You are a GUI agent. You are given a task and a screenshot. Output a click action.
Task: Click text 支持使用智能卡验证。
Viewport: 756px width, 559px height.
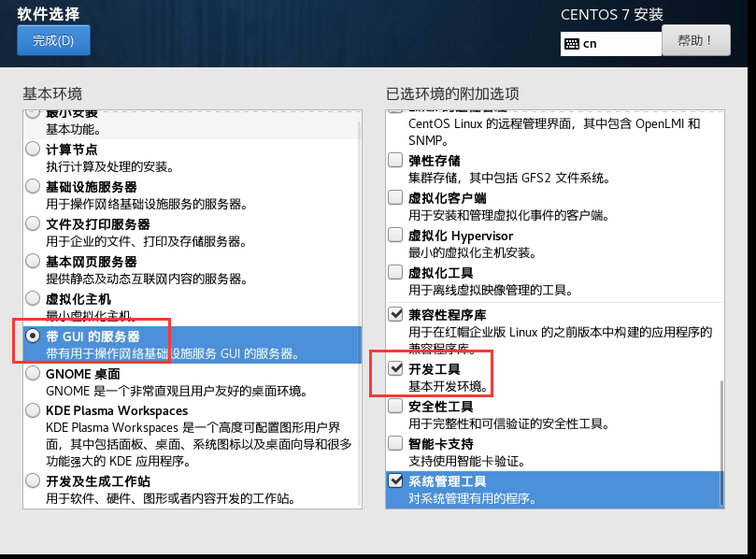click(466, 462)
